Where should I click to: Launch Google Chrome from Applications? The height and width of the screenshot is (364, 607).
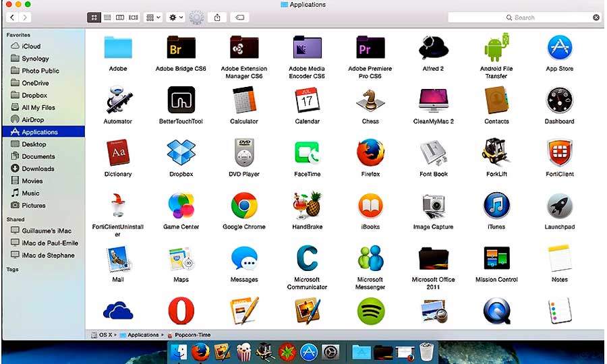coord(244,205)
